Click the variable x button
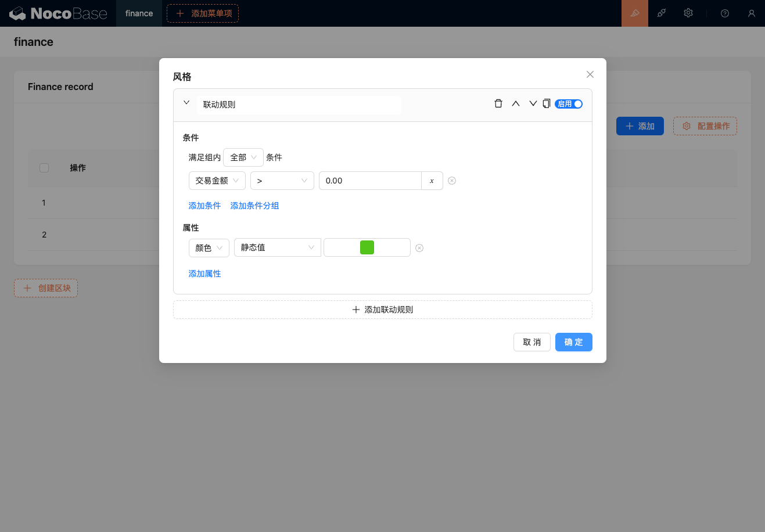 (x=432, y=181)
